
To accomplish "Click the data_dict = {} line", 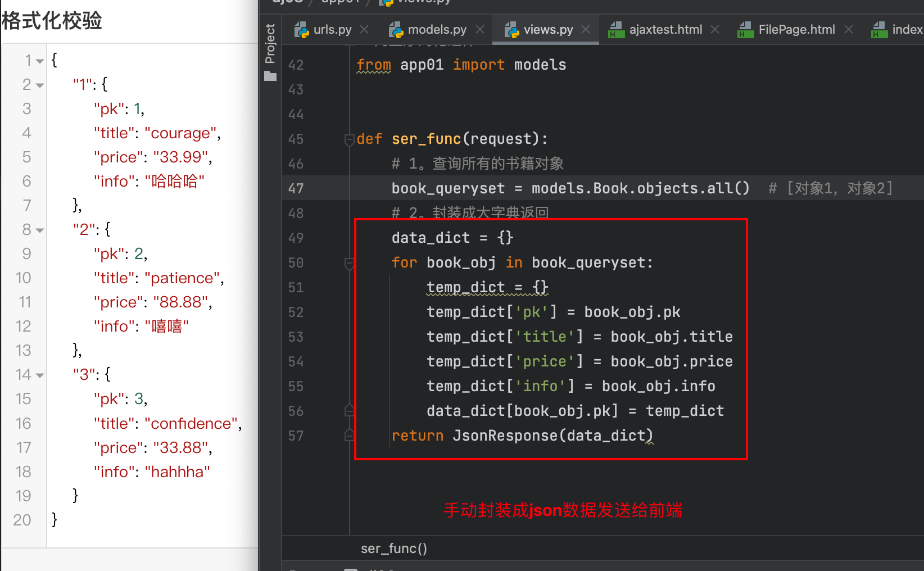I will point(452,238).
